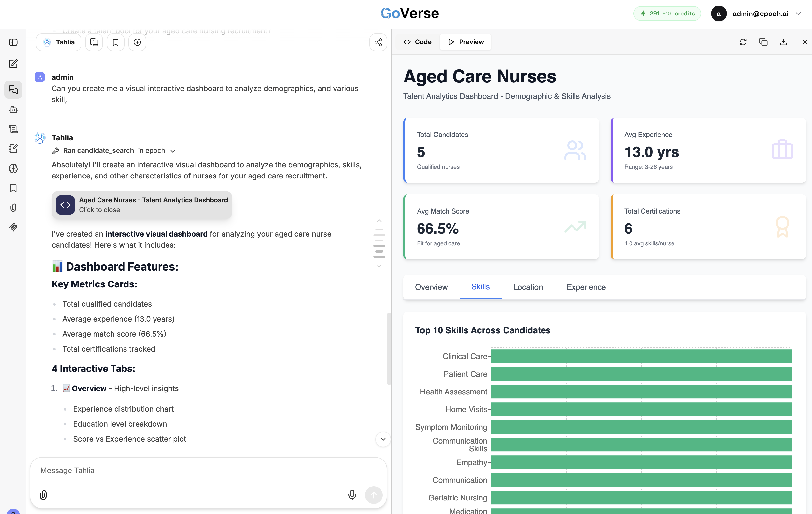Click the Total Candidates card
This screenshot has width=812, height=514.
click(501, 150)
